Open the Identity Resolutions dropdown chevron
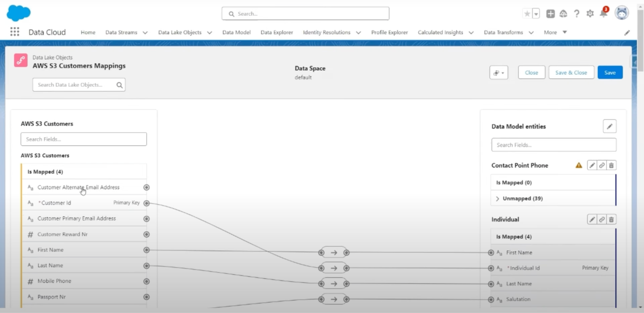This screenshot has width=644, height=313. 358,33
